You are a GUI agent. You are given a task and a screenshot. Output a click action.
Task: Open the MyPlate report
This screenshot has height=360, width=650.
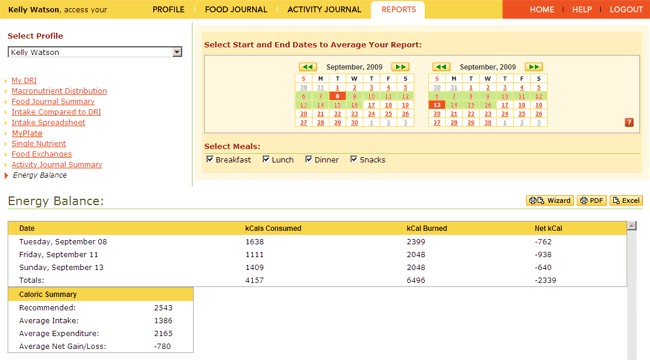coord(27,133)
